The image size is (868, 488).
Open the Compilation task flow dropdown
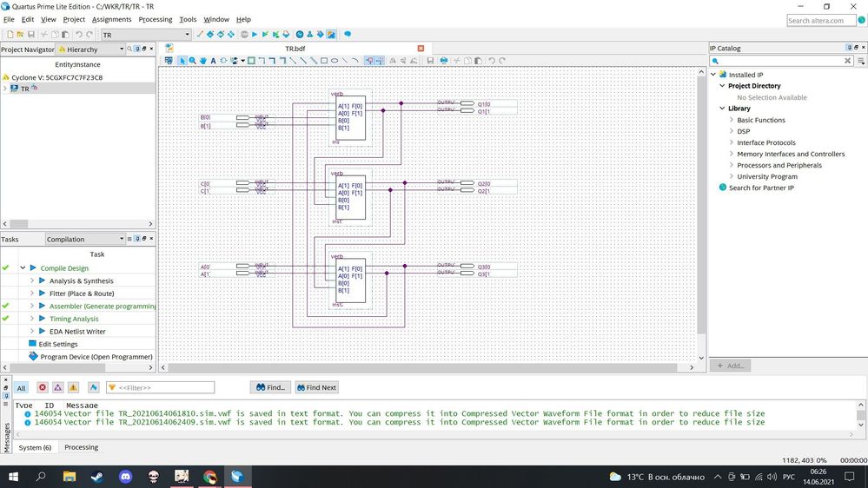click(120, 239)
